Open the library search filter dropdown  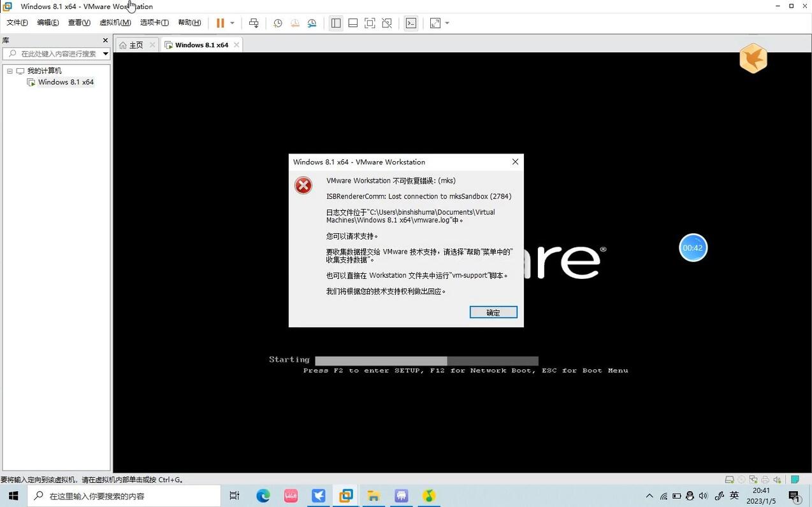tap(105, 54)
